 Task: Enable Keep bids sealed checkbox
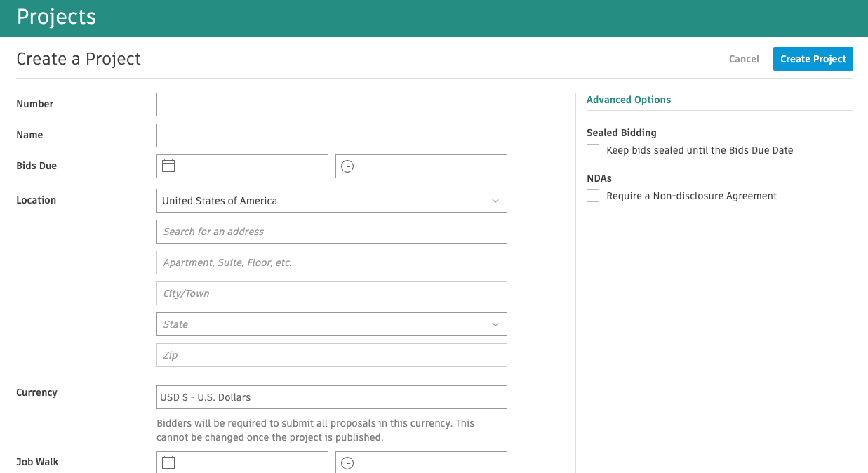(x=593, y=150)
